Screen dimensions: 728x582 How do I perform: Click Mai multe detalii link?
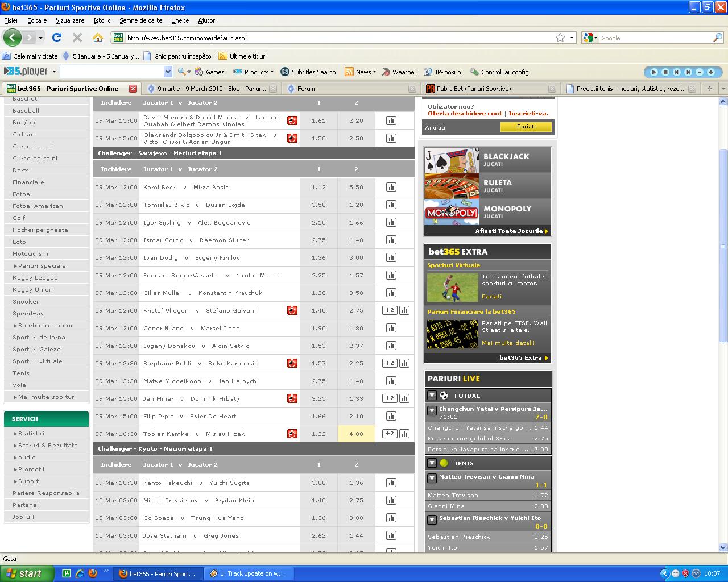click(508, 343)
